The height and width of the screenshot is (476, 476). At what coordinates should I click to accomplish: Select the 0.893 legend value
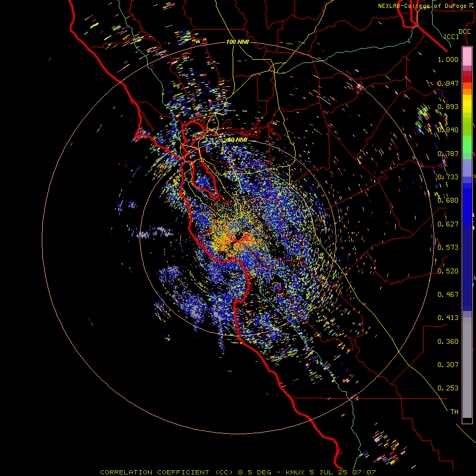coord(448,106)
